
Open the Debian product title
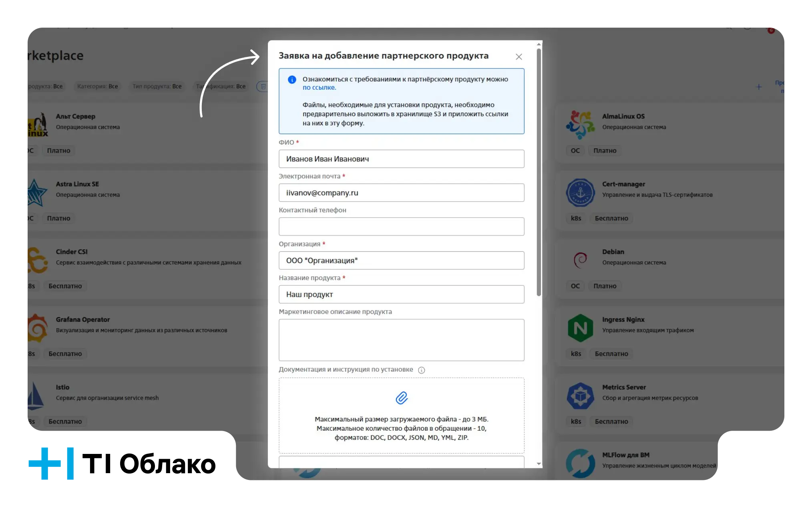point(613,252)
